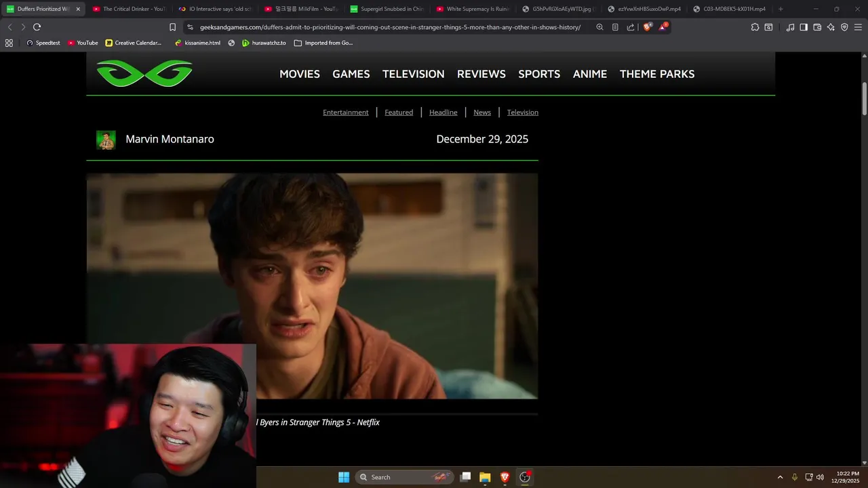This screenshot has height=488, width=868.
Task: Click the Entertainment category link
Action: pos(346,113)
